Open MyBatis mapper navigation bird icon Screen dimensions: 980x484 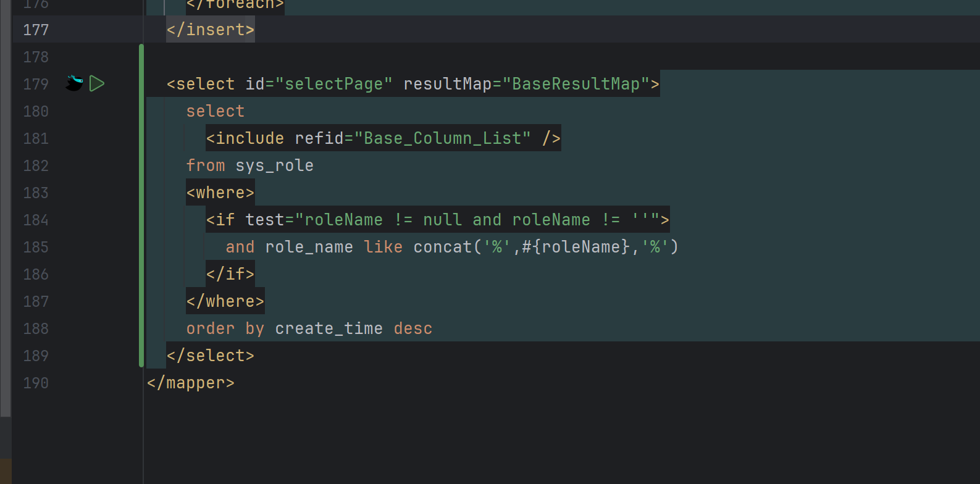click(x=74, y=83)
